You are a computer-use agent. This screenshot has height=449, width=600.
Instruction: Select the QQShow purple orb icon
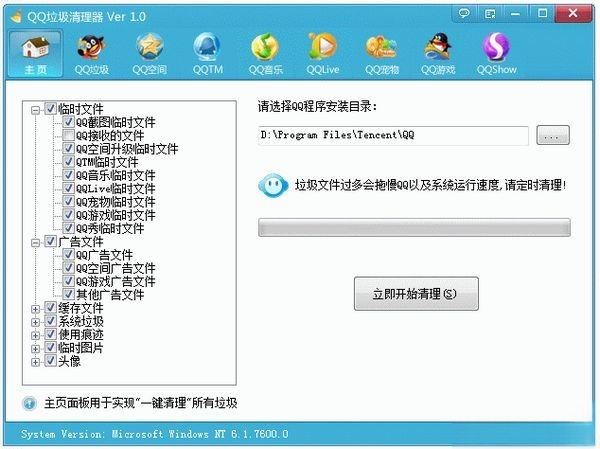(x=496, y=47)
